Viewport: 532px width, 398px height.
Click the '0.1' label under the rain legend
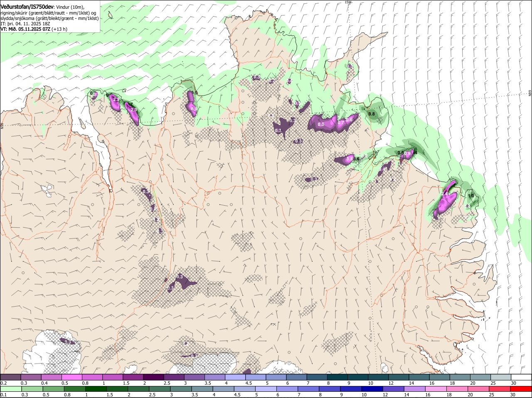(3, 394)
